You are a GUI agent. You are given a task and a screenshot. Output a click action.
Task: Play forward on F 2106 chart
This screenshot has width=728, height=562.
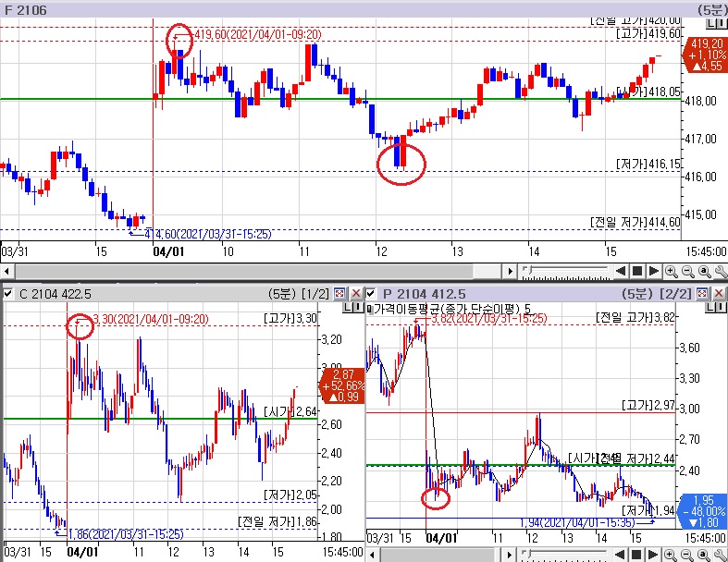coord(654,271)
